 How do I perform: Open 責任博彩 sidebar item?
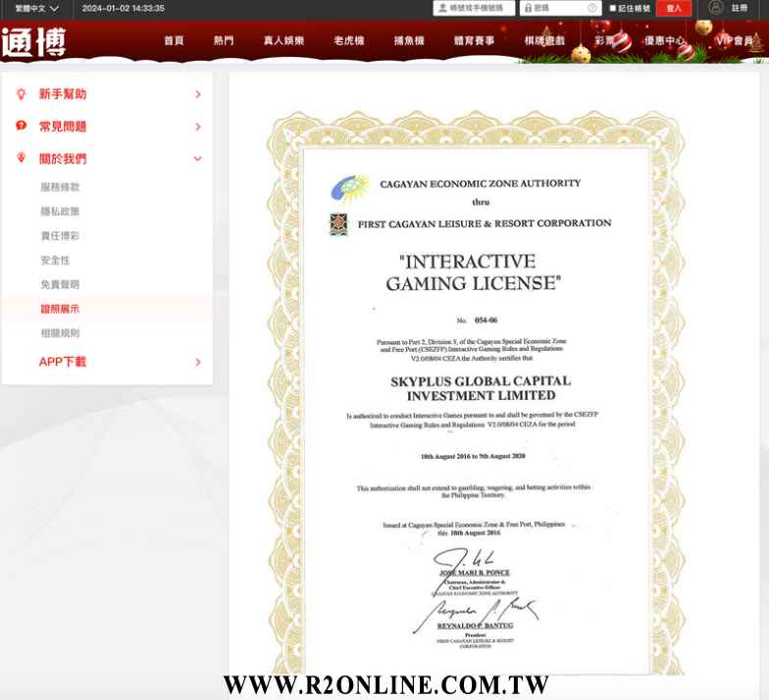(60, 235)
